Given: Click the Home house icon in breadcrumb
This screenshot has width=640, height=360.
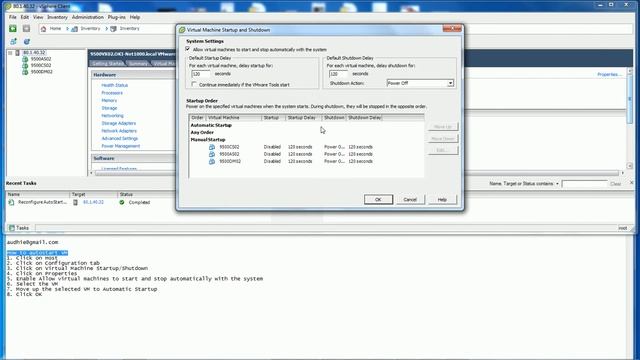Looking at the screenshot, I should 43,29.
